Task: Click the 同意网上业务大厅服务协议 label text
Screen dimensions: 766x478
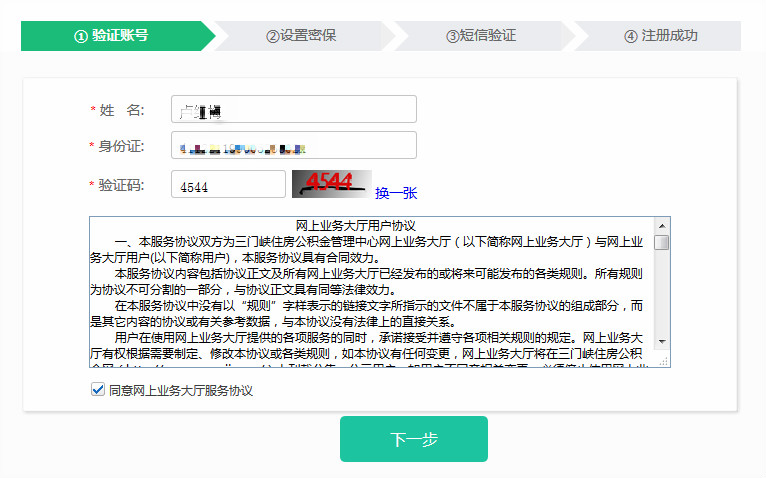Action: click(181, 390)
